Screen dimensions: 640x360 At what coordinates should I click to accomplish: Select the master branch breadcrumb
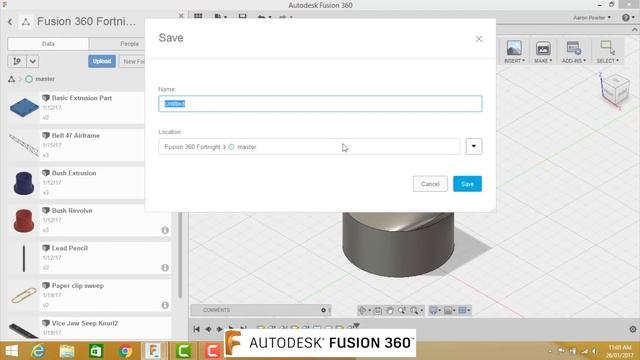click(x=40, y=79)
